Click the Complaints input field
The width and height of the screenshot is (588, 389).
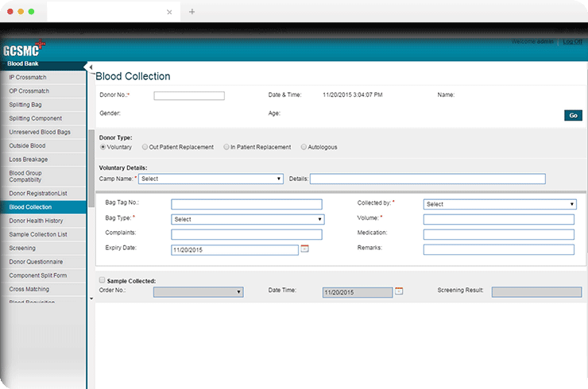pos(246,235)
